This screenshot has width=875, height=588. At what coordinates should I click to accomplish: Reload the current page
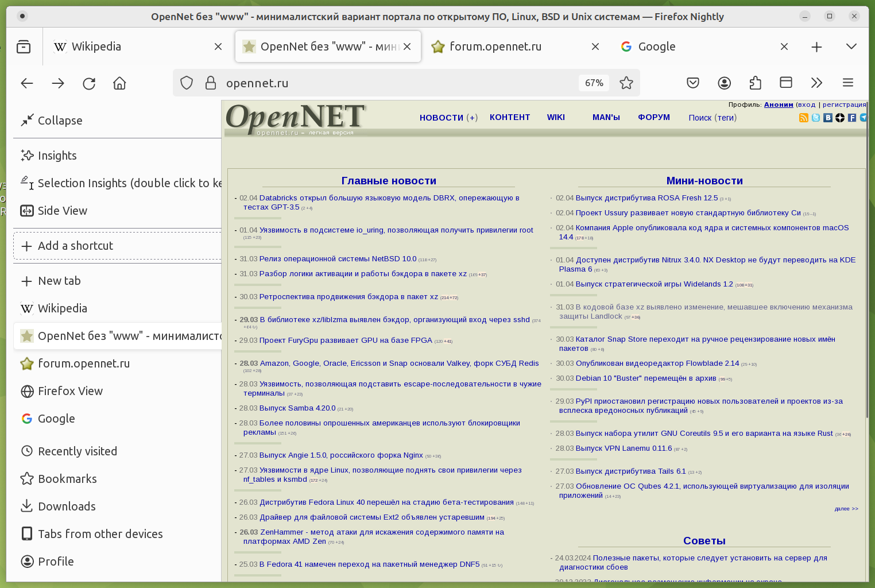89,83
